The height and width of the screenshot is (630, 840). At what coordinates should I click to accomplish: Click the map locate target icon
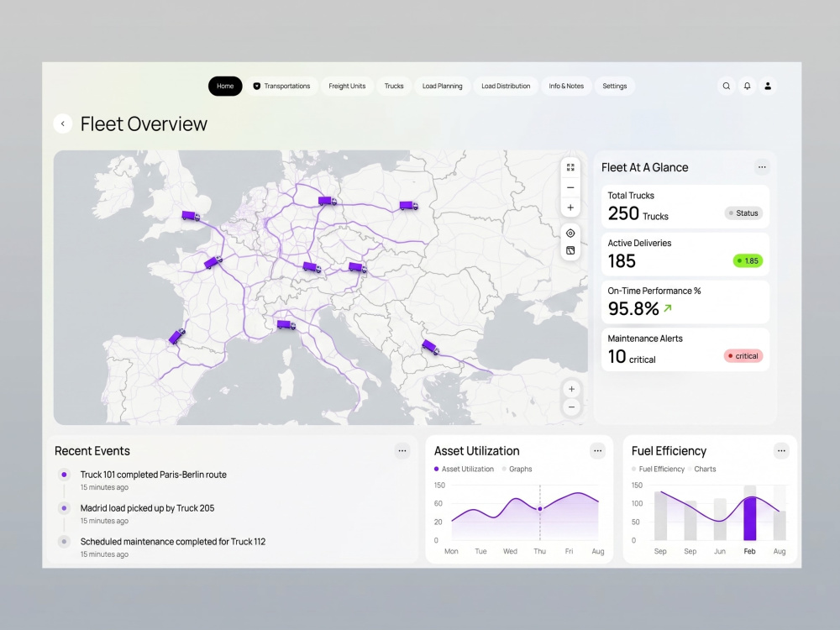[x=570, y=233]
